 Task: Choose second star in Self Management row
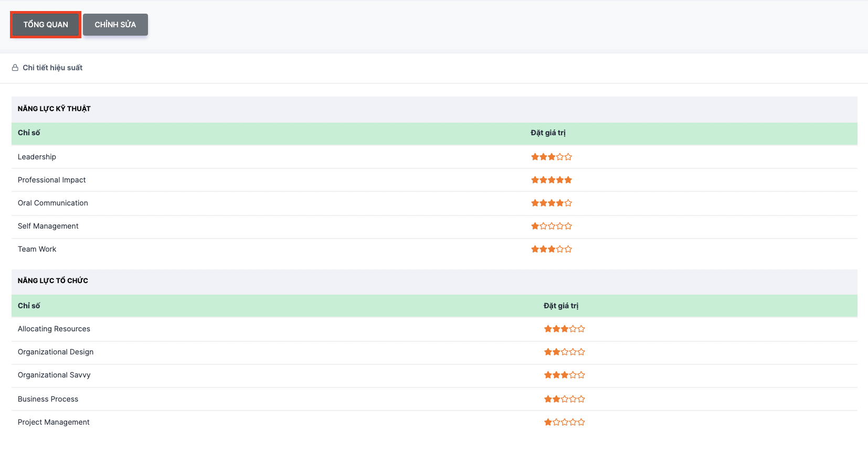(x=543, y=226)
